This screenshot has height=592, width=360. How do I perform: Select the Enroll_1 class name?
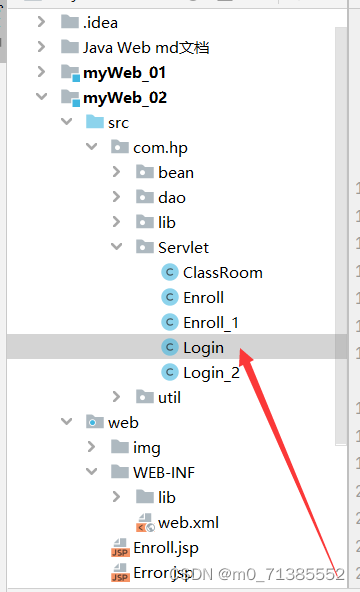(211, 322)
